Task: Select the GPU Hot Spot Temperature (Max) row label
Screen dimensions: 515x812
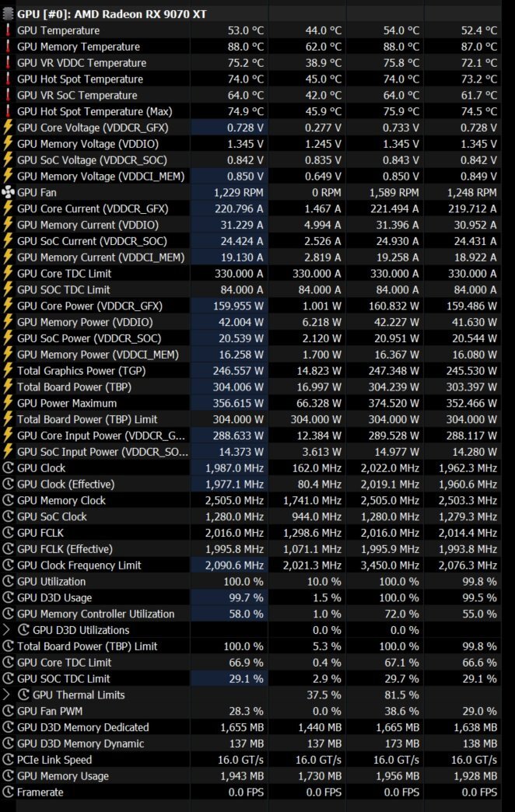Action: 95,111
